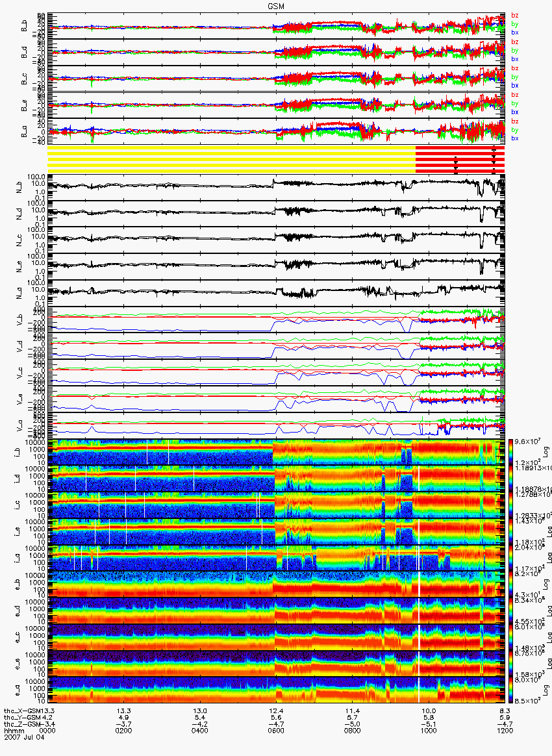Image resolution: width=552 pixels, height=756 pixels.
Task: Select the V_a velocity panel label
Action: tap(19, 424)
